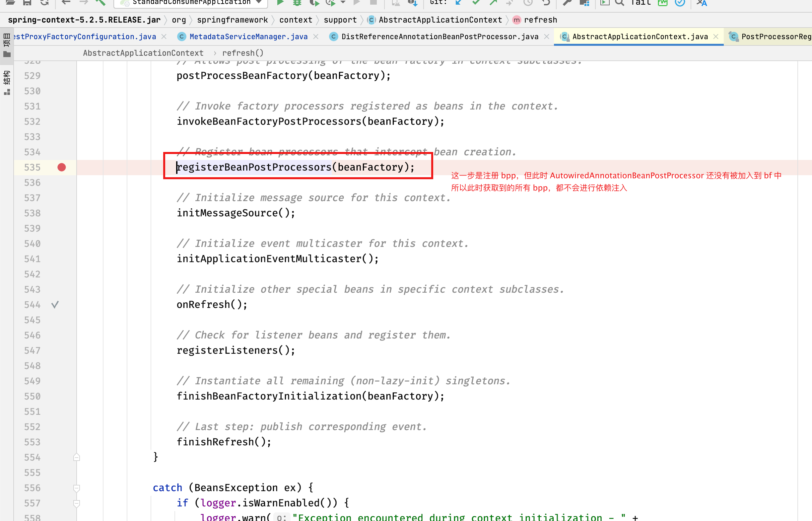Click the support breadcrumb in navigation bar
812x521 pixels.
(x=340, y=20)
